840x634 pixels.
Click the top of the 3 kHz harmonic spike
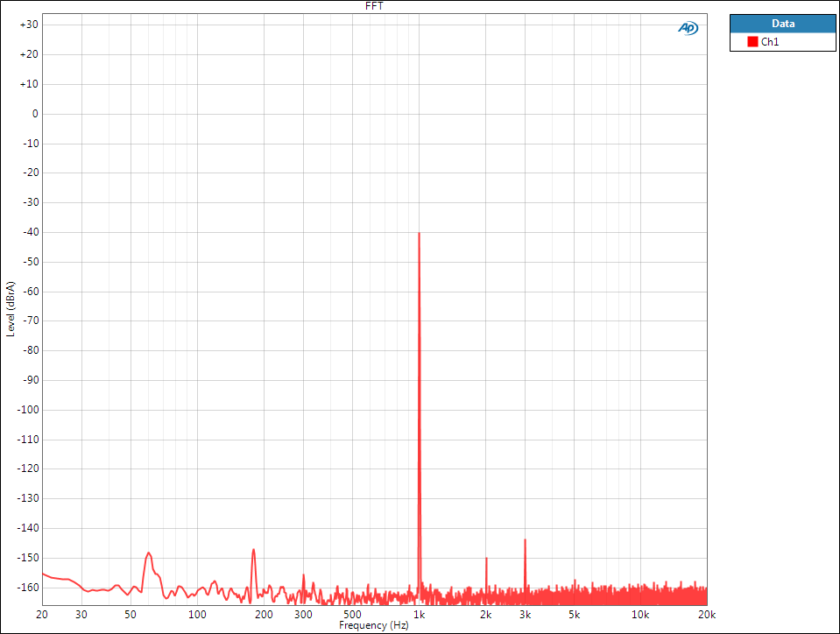pyautogui.click(x=525, y=540)
